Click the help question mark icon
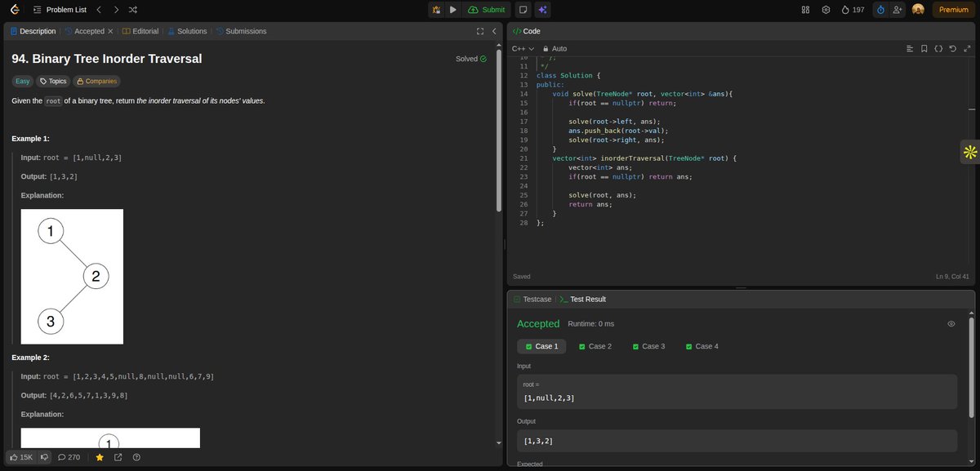 [x=136, y=457]
